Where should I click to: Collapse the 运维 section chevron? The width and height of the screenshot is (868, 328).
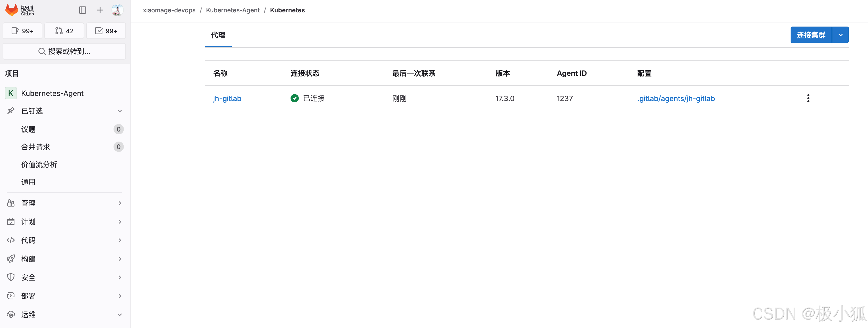pos(120,315)
